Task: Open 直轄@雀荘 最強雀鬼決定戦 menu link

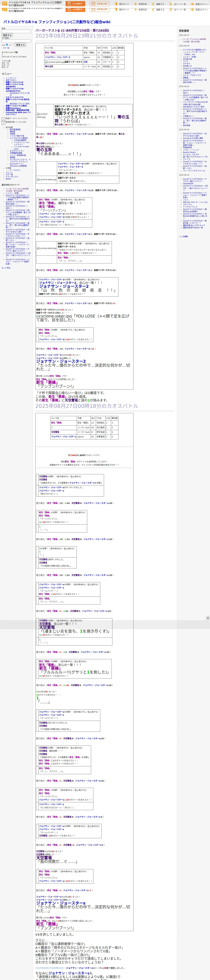Action: (17, 110)
